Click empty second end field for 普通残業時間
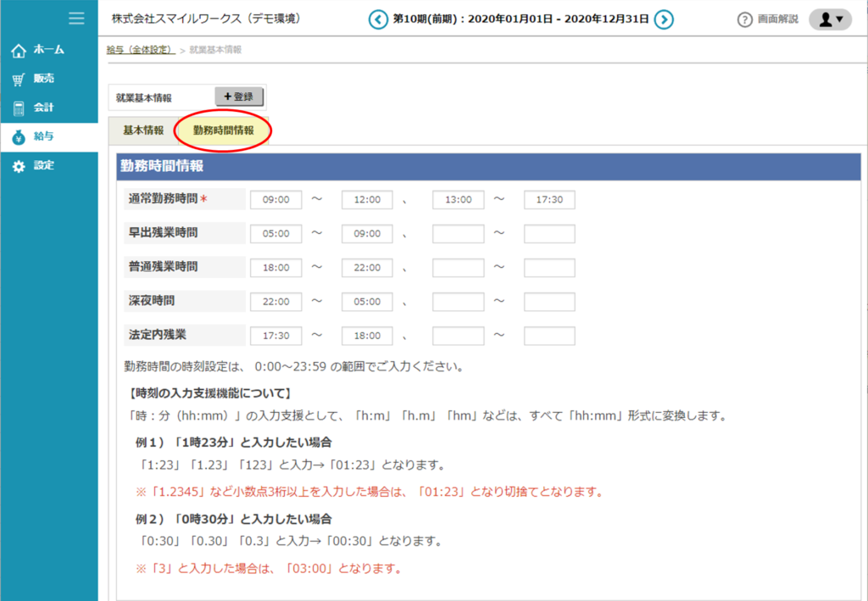The image size is (868, 601). pos(549,268)
